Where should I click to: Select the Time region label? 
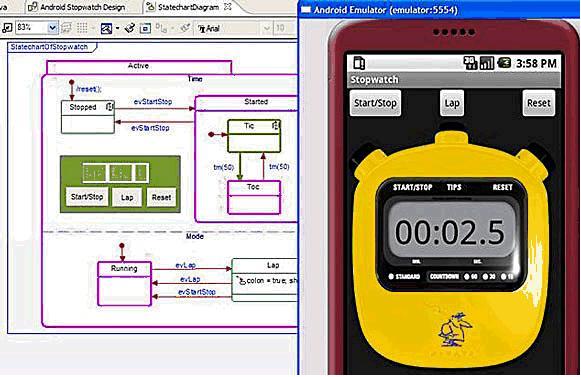point(195,79)
